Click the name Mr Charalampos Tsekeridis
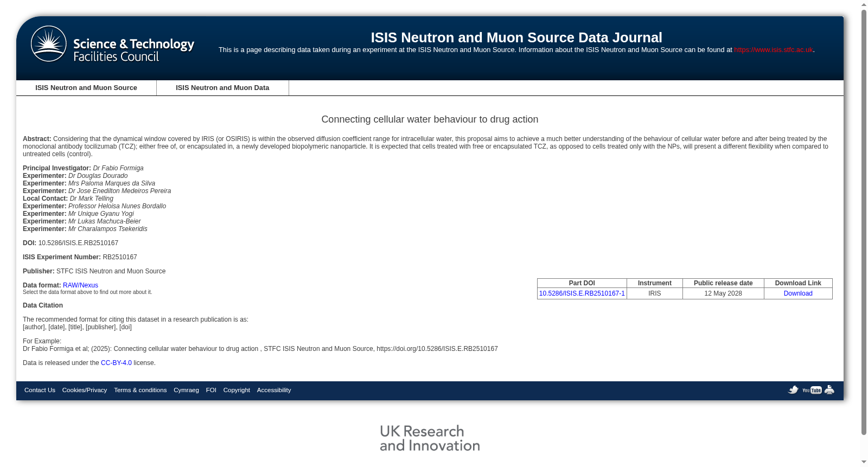This screenshot has width=868, height=467. (108, 229)
